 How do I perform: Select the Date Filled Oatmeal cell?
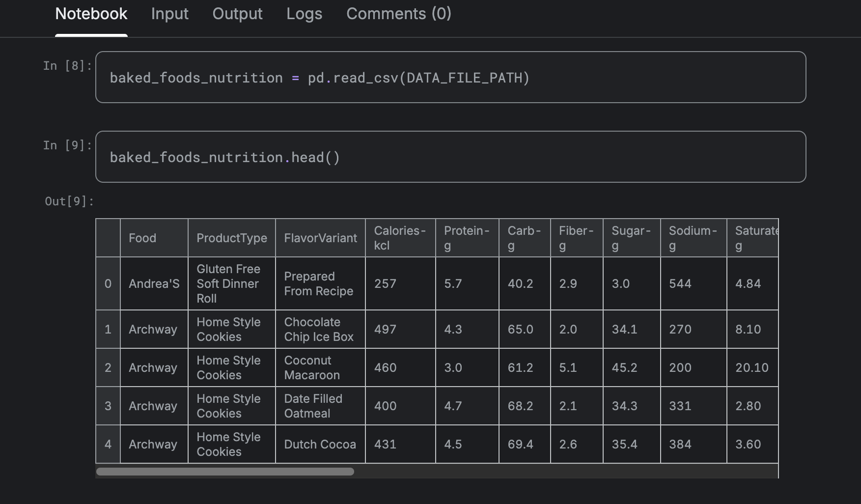click(321, 406)
